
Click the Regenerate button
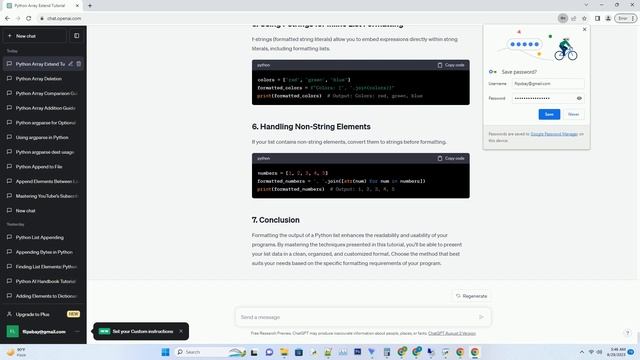tap(471, 296)
